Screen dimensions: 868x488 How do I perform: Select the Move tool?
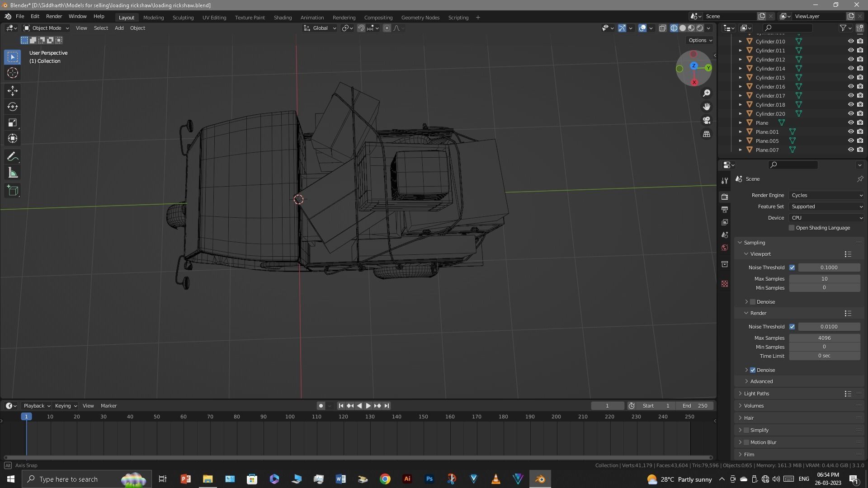click(x=13, y=91)
